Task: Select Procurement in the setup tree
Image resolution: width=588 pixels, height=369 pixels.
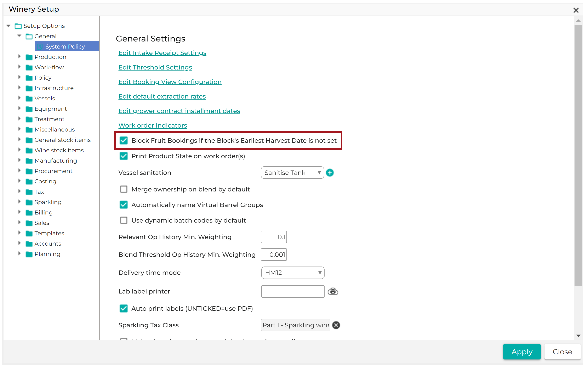Action: click(53, 171)
